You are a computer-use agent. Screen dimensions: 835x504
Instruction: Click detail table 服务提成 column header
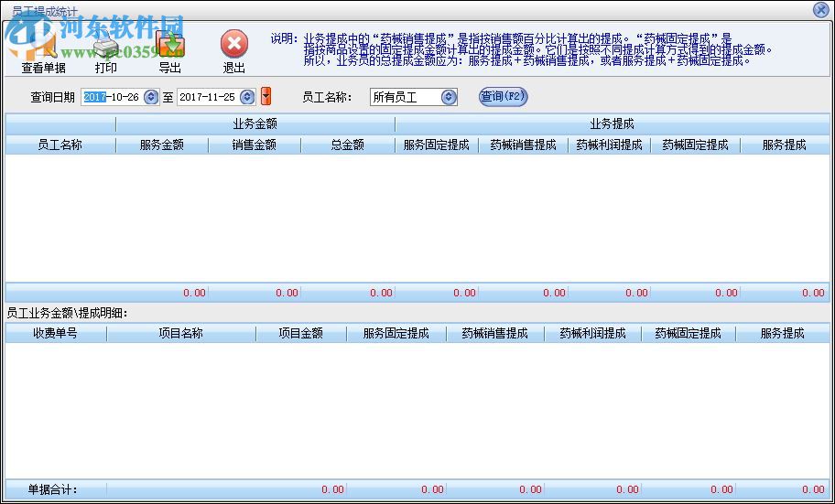click(x=782, y=334)
